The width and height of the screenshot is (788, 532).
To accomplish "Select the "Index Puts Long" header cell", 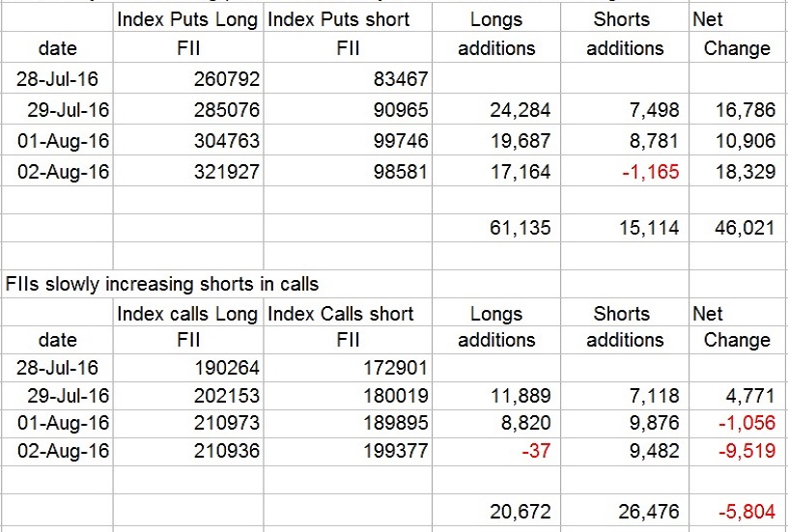I will click(187, 19).
